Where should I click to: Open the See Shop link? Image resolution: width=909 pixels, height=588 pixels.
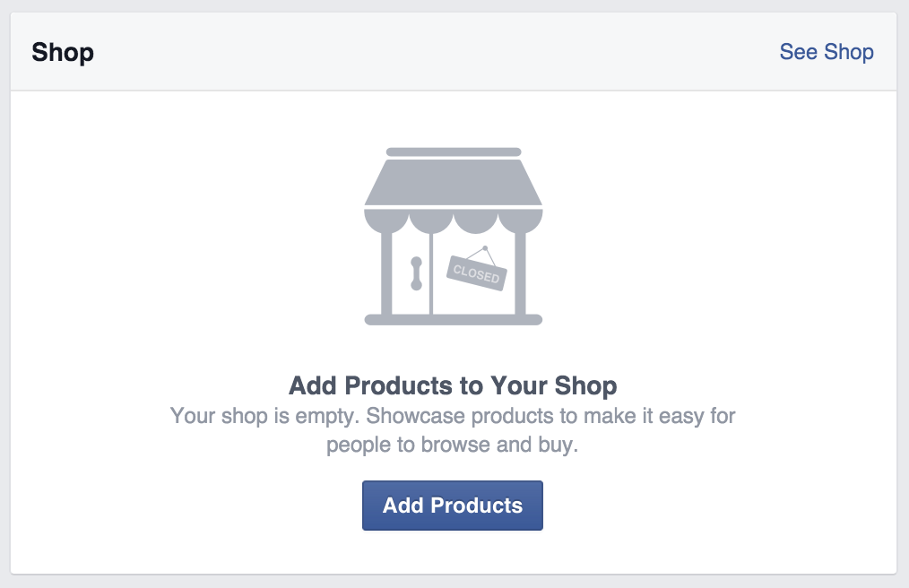click(826, 52)
